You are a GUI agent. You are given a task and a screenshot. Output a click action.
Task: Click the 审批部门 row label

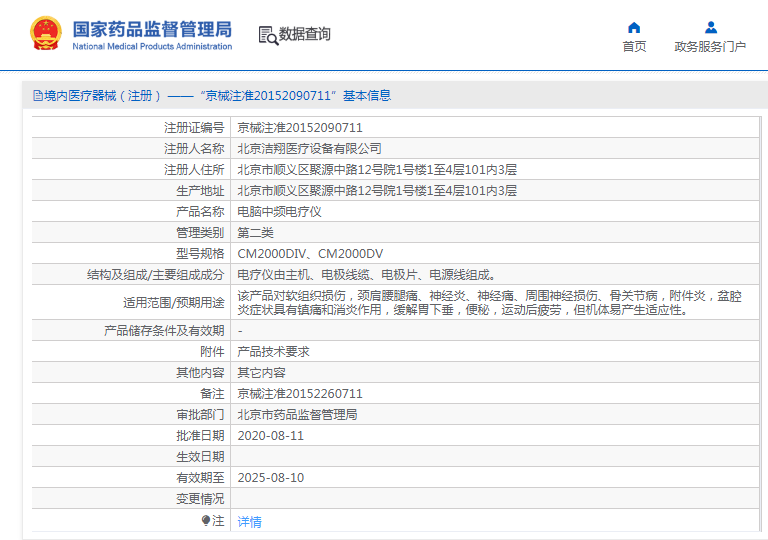pyautogui.click(x=200, y=415)
